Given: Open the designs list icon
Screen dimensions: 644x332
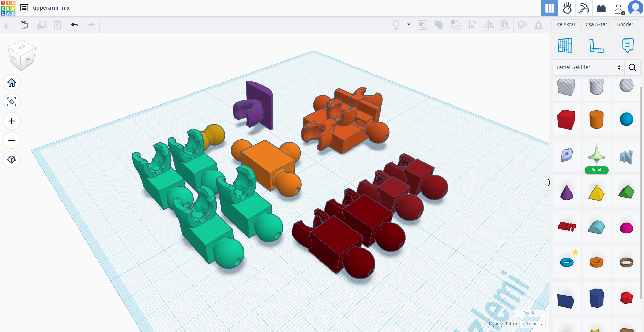Looking at the screenshot, I should point(24,8).
